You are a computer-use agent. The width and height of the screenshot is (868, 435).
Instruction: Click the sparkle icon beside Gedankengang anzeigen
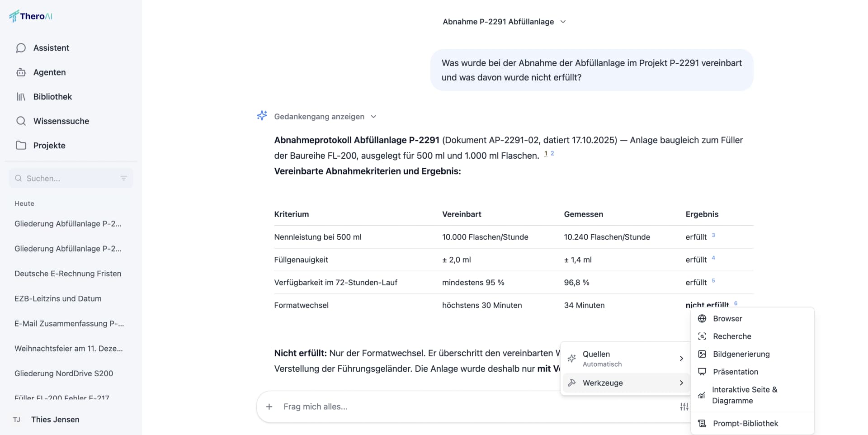click(262, 116)
